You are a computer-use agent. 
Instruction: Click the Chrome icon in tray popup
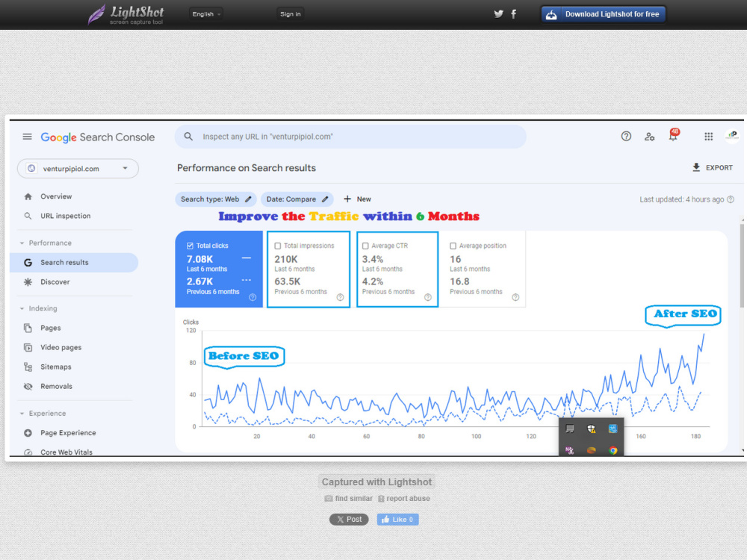click(613, 450)
